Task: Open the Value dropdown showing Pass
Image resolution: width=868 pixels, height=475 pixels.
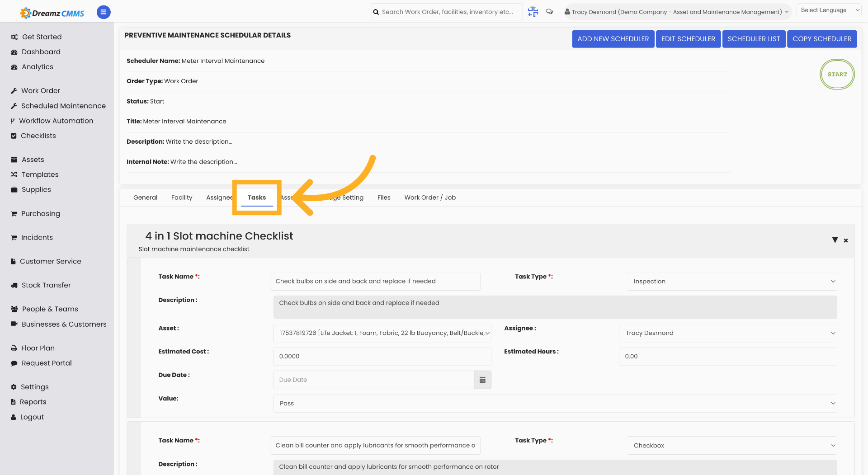Action: point(555,403)
